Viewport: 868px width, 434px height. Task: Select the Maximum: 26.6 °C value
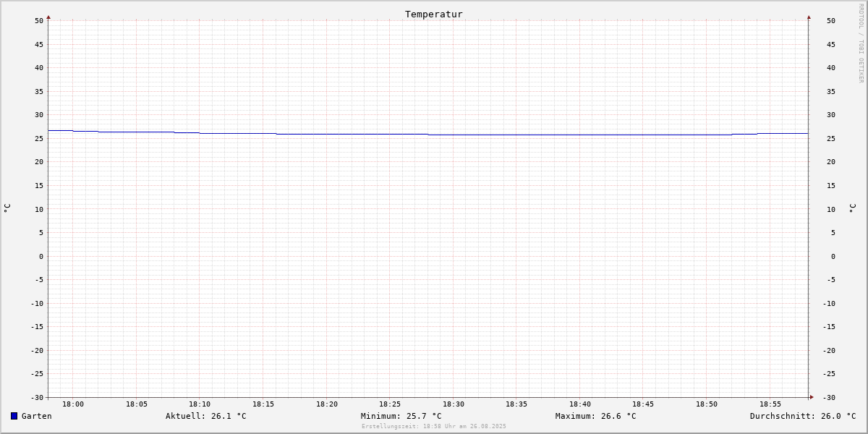pyautogui.click(x=596, y=416)
